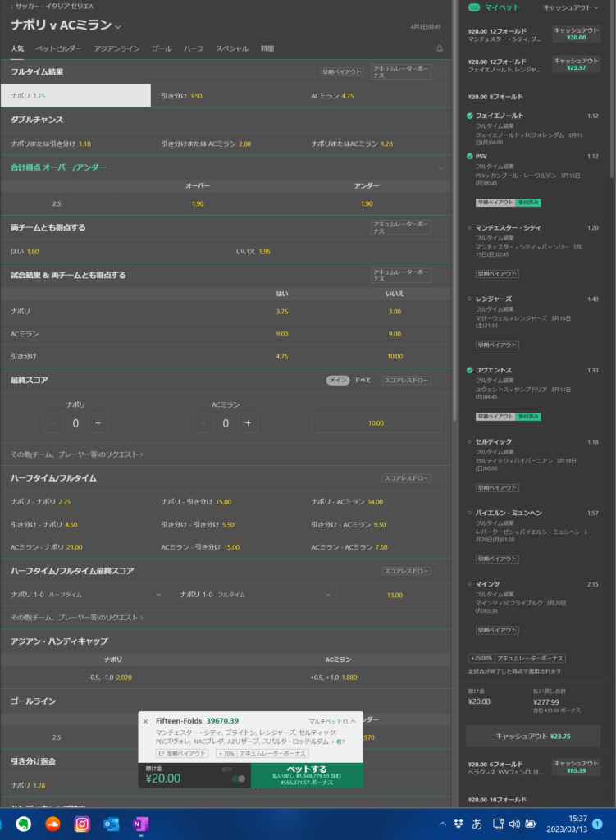Click その他リクエスト link under 最終スコア
The height and width of the screenshot is (840, 616).
tap(76, 454)
